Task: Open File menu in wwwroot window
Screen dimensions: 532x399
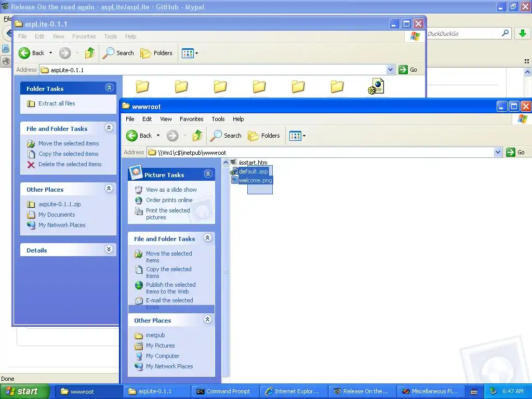Action: pos(130,119)
